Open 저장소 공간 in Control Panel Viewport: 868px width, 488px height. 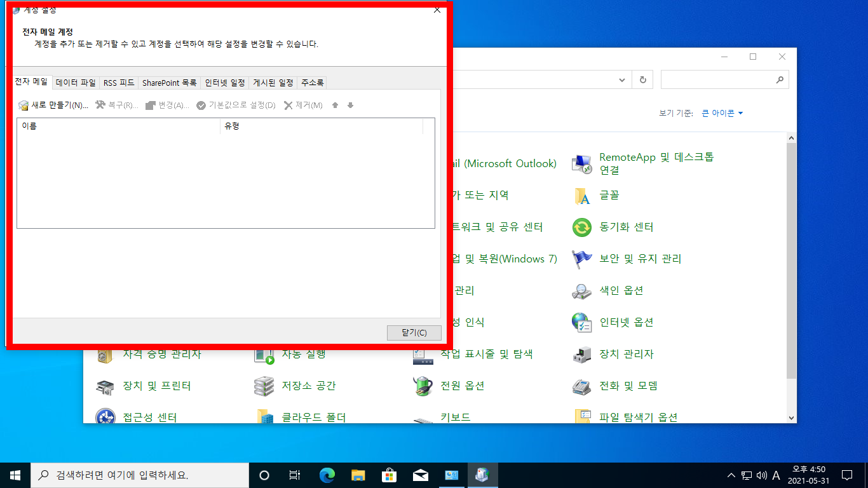tap(295, 386)
